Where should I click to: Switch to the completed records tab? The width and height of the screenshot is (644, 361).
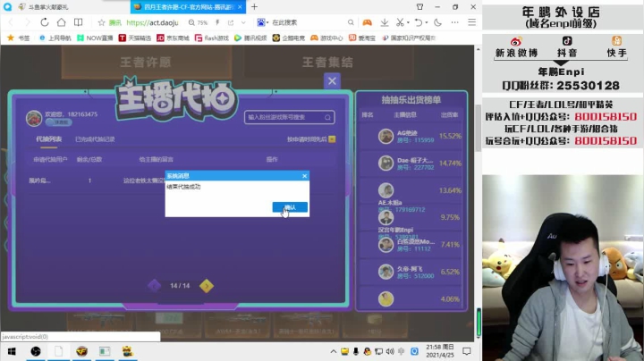click(x=95, y=139)
